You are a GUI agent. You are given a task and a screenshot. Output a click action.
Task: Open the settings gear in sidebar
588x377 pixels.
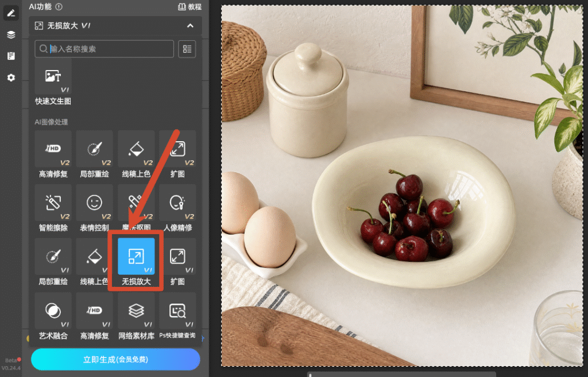[11, 77]
